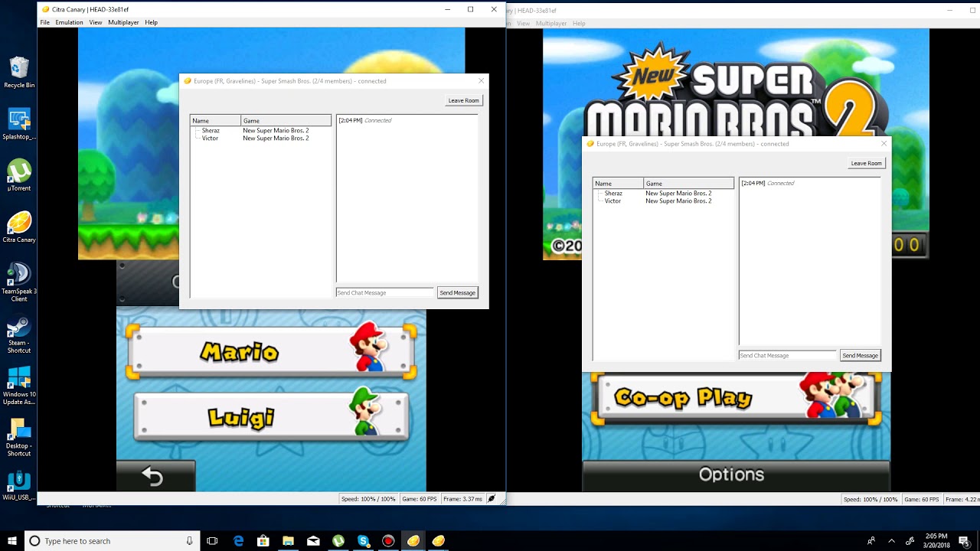Launch the µTorrent desktop icon
980x551 pixels.
19,176
